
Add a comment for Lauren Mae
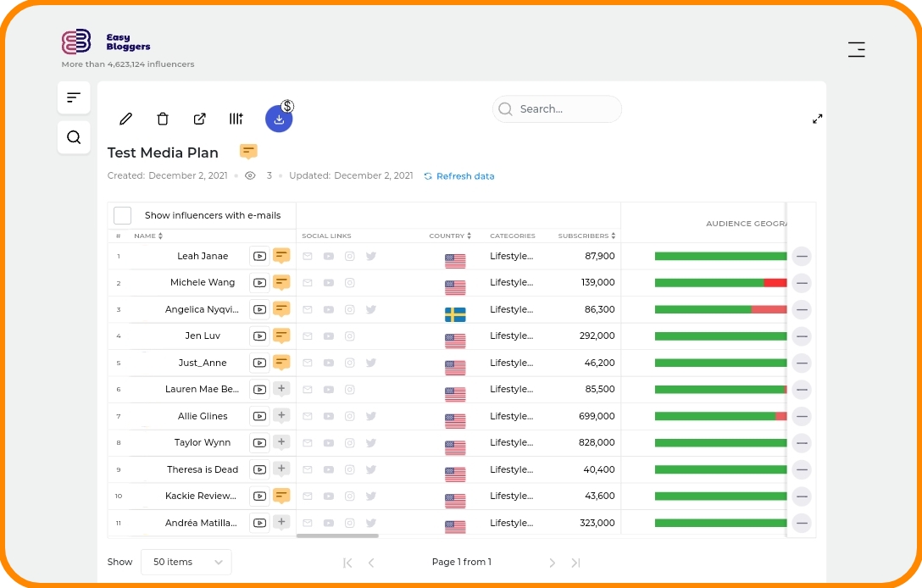point(281,389)
